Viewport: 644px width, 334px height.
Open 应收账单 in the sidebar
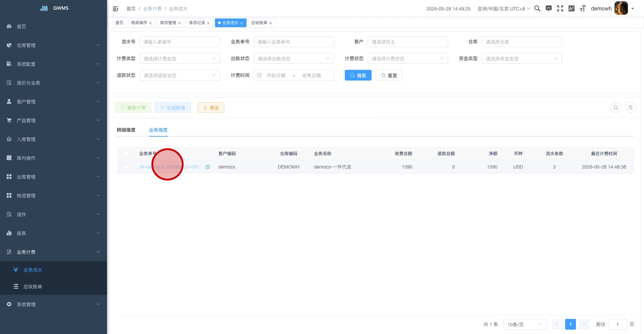tap(53, 286)
